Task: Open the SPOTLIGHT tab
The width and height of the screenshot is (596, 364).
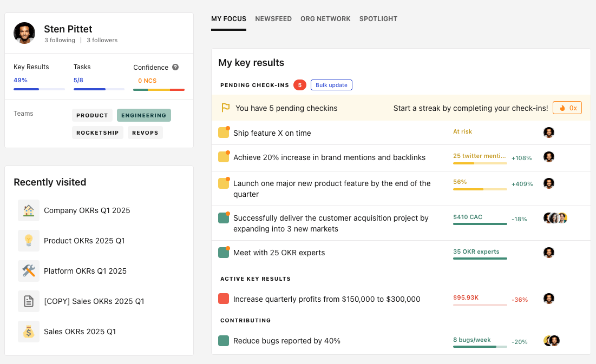Action: (x=378, y=18)
